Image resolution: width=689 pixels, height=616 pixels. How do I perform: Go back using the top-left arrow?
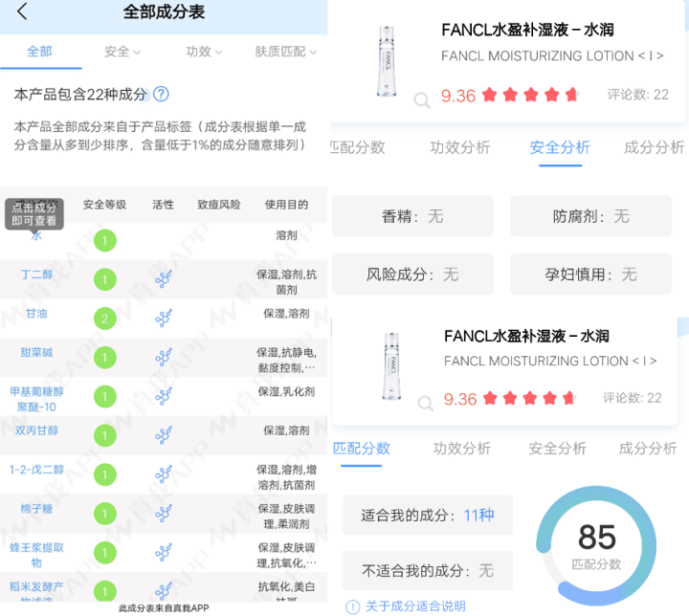tap(22, 12)
